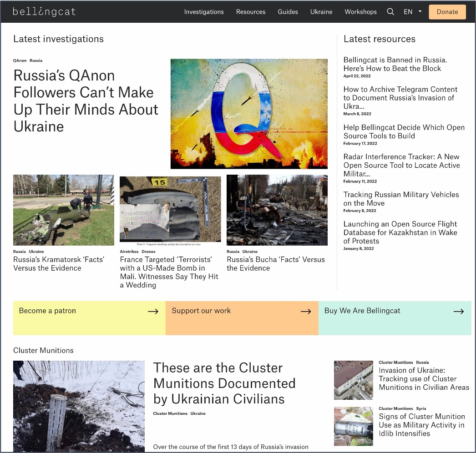
Task: Click the Russia tag next to QAnon
Action: pos(36,60)
